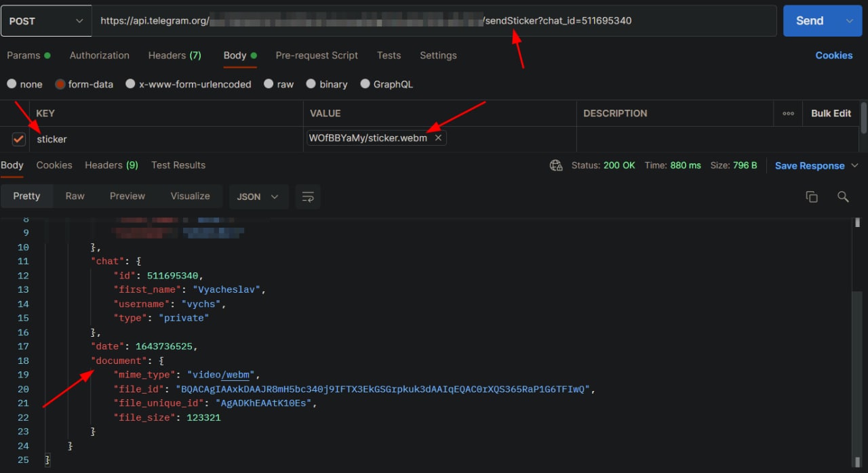Screen dimensions: 868x473
Task: Uncheck the sticker key row checkbox
Action: pos(19,139)
